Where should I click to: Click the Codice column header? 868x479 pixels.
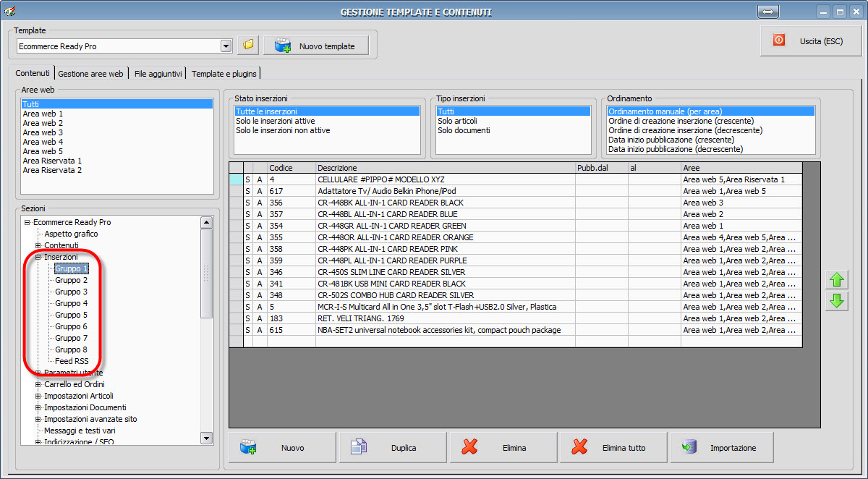pyautogui.click(x=292, y=168)
